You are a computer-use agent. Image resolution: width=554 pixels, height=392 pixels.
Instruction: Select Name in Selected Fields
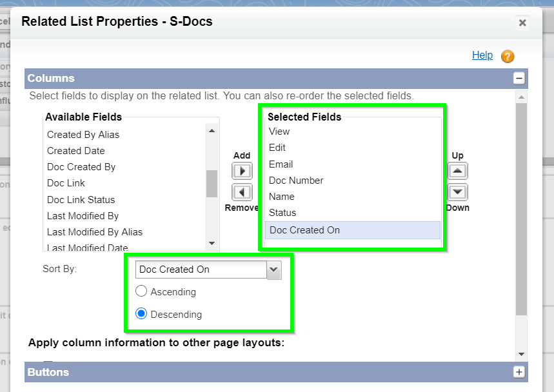353,197
